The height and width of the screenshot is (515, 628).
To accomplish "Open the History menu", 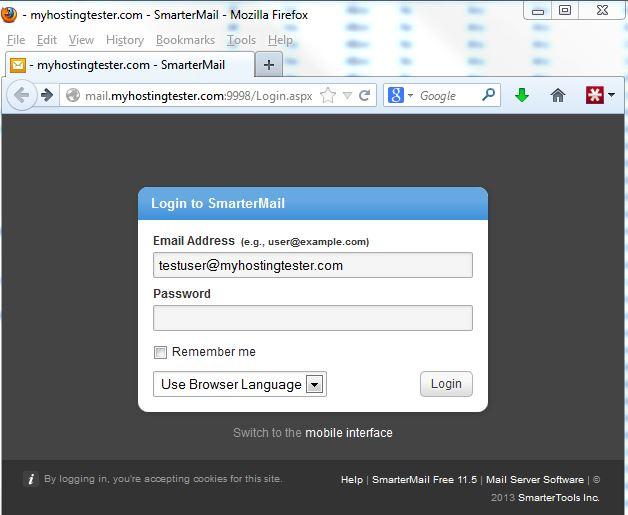I will click(x=125, y=40).
